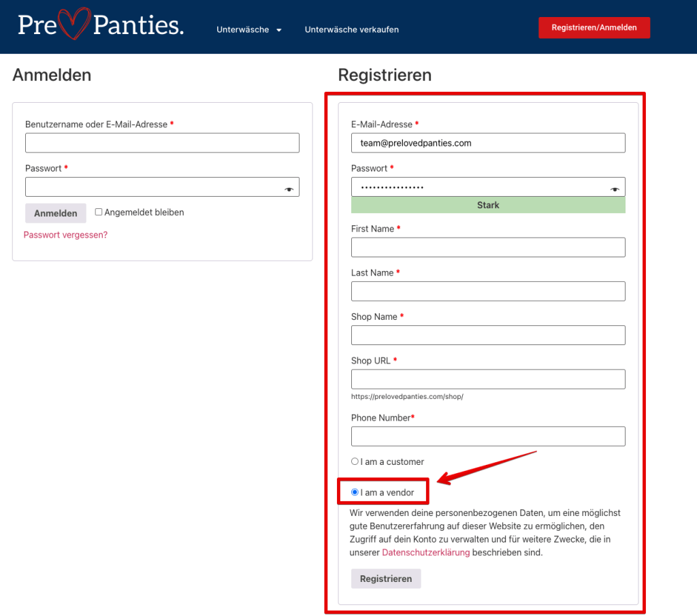Viewport: 697px width, 616px height.
Task: Click the Anmelden login button
Action: point(56,213)
